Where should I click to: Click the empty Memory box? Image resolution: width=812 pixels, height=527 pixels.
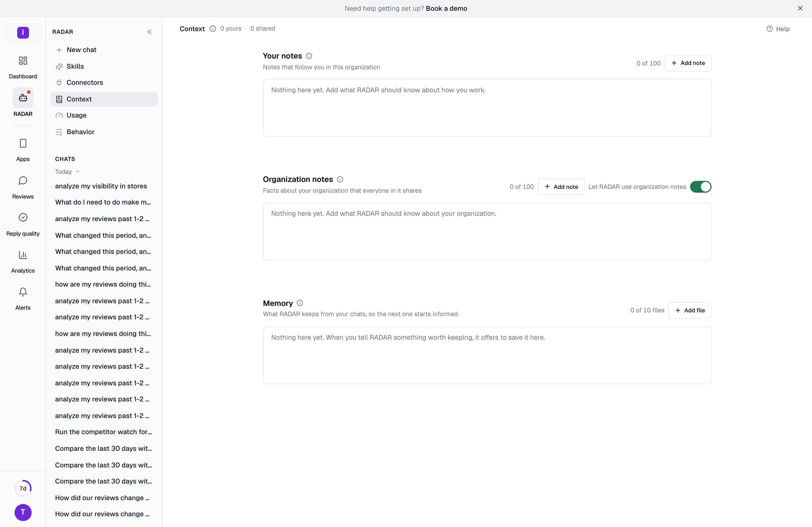(x=487, y=356)
